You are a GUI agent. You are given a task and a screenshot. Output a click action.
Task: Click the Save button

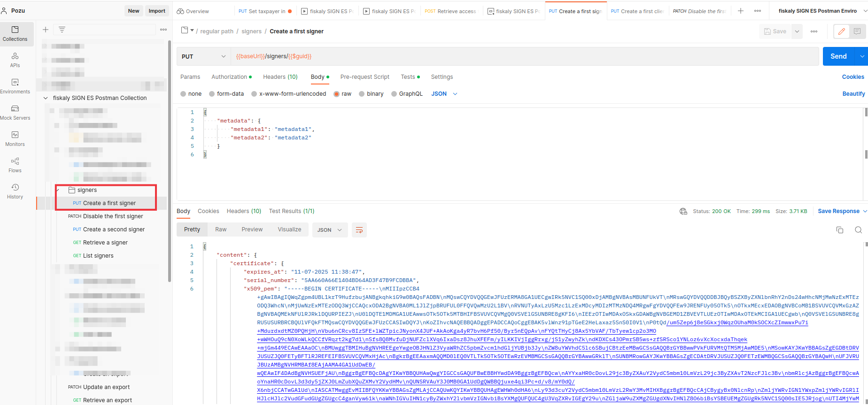[x=775, y=31]
